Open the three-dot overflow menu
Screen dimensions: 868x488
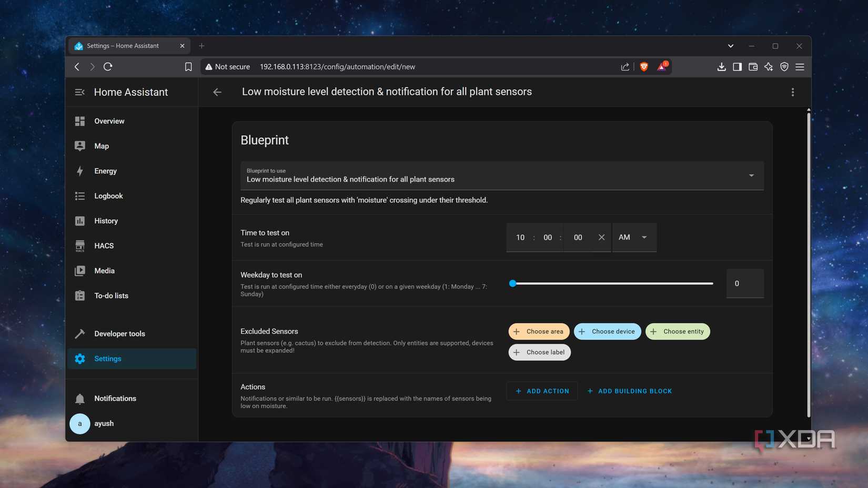793,92
